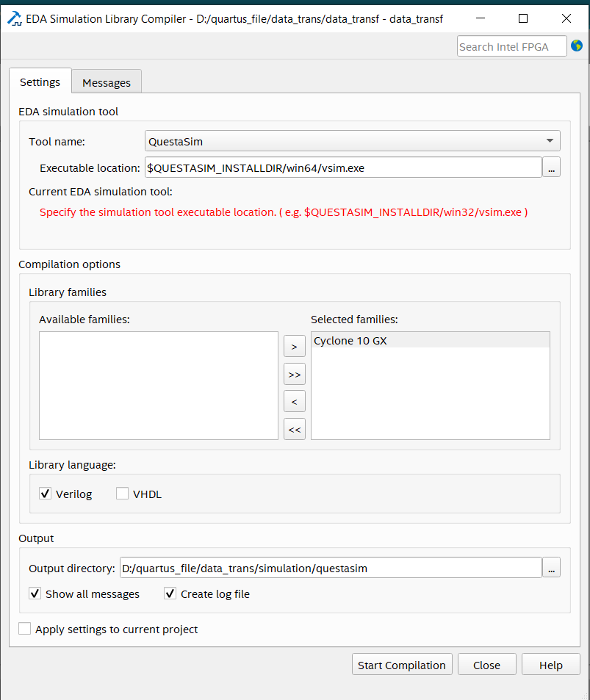Uncheck the Verilog library language

pos(46,494)
